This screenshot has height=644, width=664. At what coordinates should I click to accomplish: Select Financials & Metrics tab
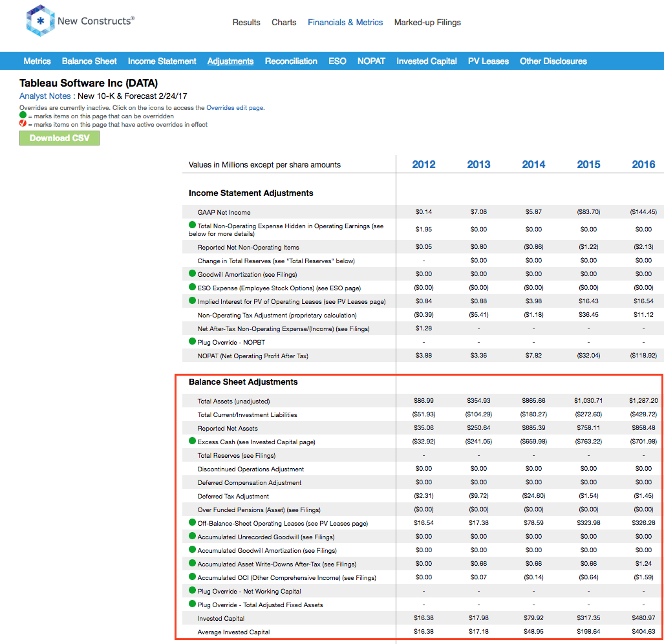click(345, 23)
